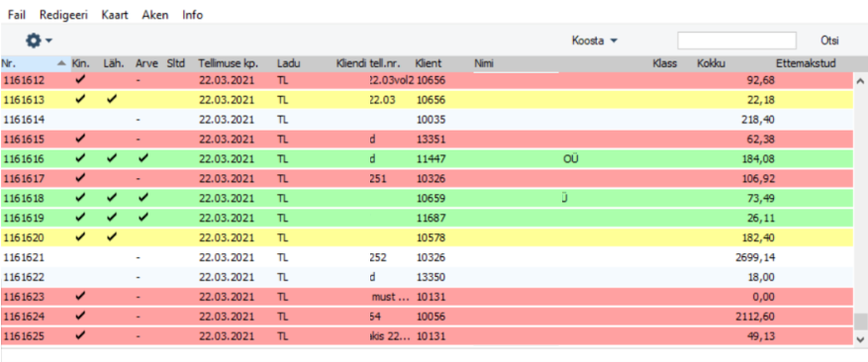Viewport: 868px width, 362px height.
Task: Click client code 13351
Action: (x=431, y=138)
